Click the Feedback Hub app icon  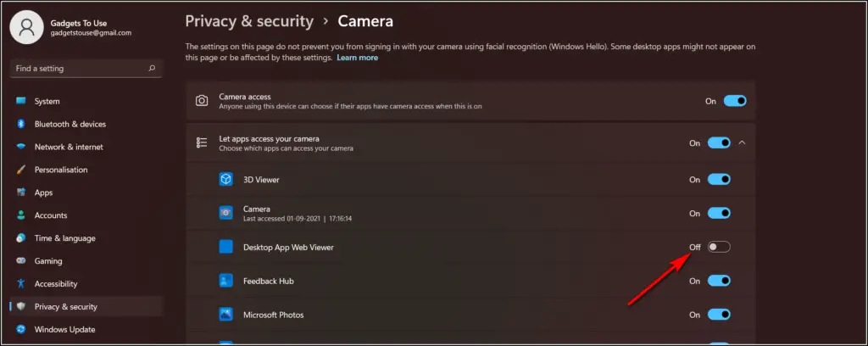(x=225, y=281)
